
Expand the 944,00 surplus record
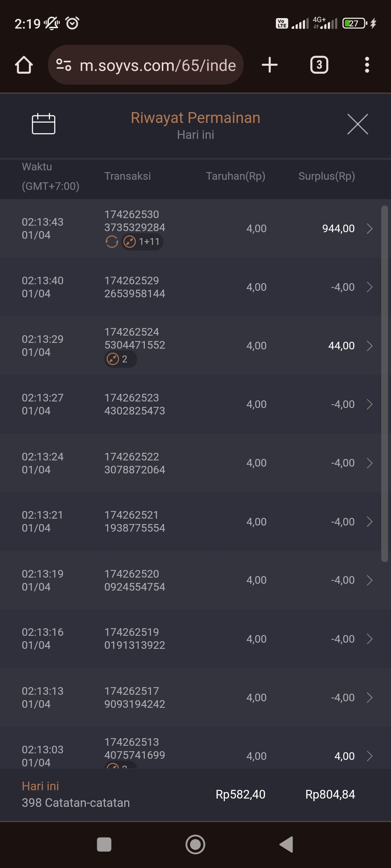pyautogui.click(x=369, y=229)
